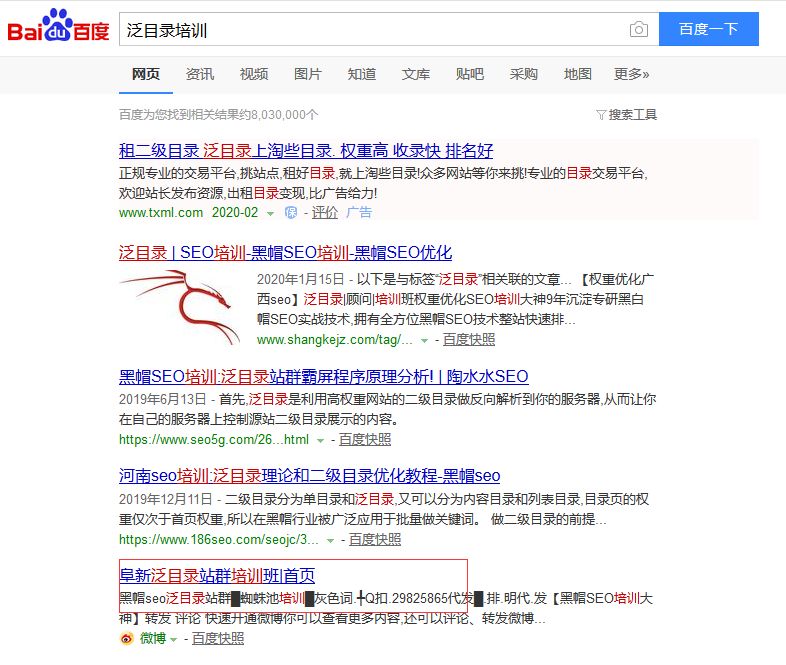786x665 pixels.
Task: Open 搜索工具 search tools
Action: (632, 115)
